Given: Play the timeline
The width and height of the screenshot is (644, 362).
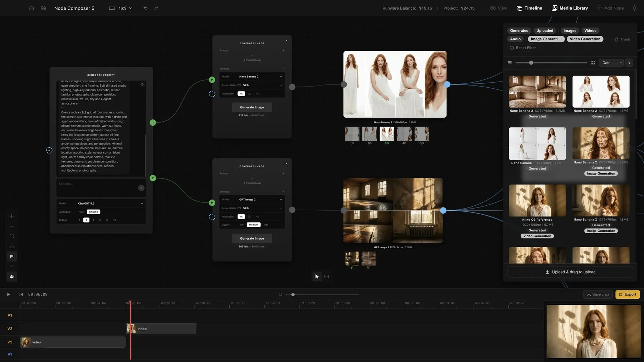Looking at the screenshot, I should tap(8, 294).
